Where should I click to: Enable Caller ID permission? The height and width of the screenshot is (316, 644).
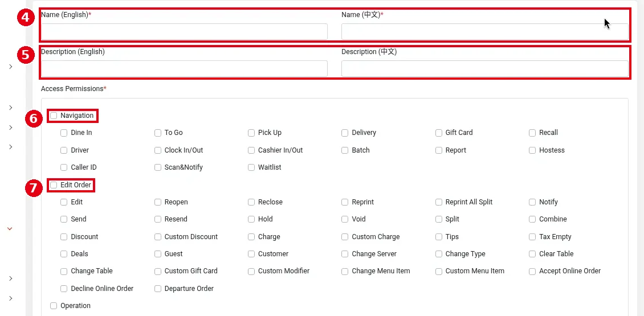click(x=64, y=167)
